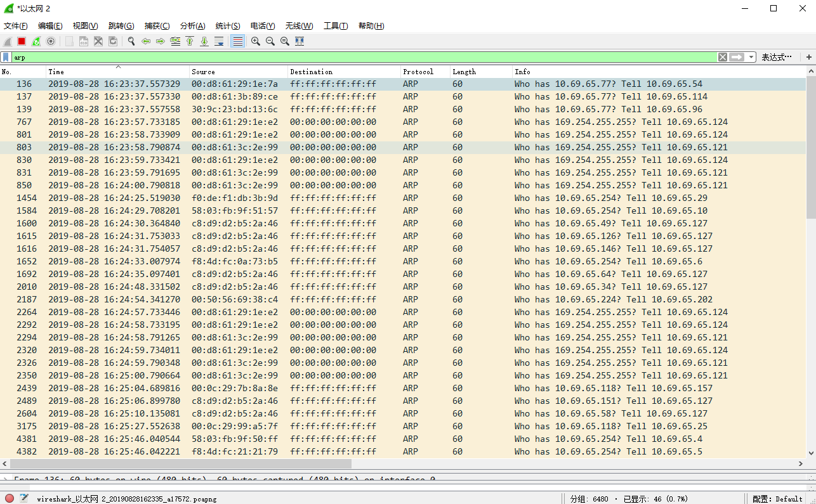This screenshot has width=816, height=504.
Task: Zoom in the packet text
Action: point(256,41)
